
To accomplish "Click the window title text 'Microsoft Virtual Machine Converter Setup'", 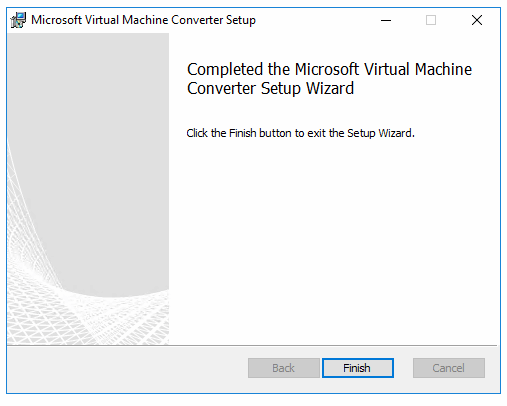I will click(x=143, y=20).
